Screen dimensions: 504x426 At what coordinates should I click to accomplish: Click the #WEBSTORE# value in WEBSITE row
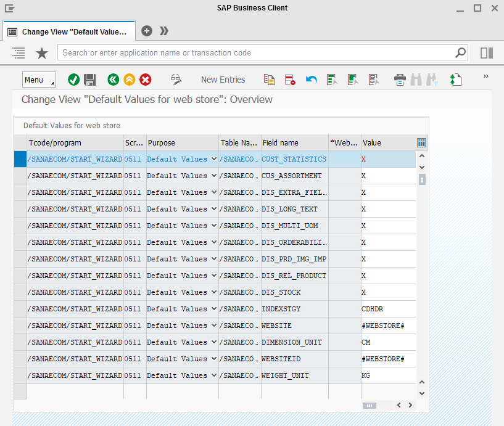[388, 326]
